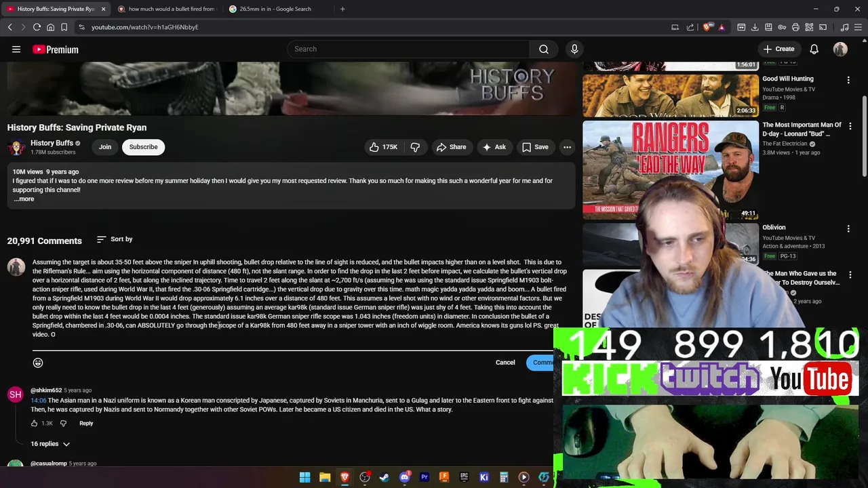
Task: Jump to timestamp 14:06 in comment
Action: (x=39, y=401)
